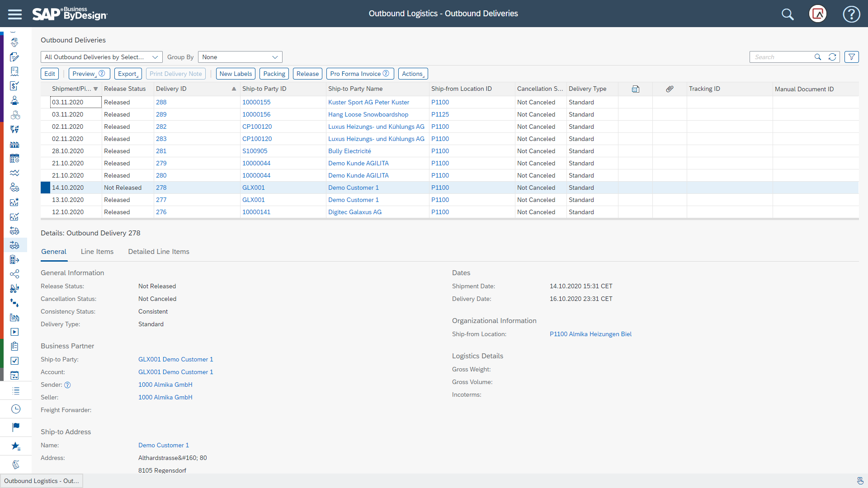Open the outbound truck work center icon
The width and height of the screenshot is (868, 488).
tap(14, 245)
